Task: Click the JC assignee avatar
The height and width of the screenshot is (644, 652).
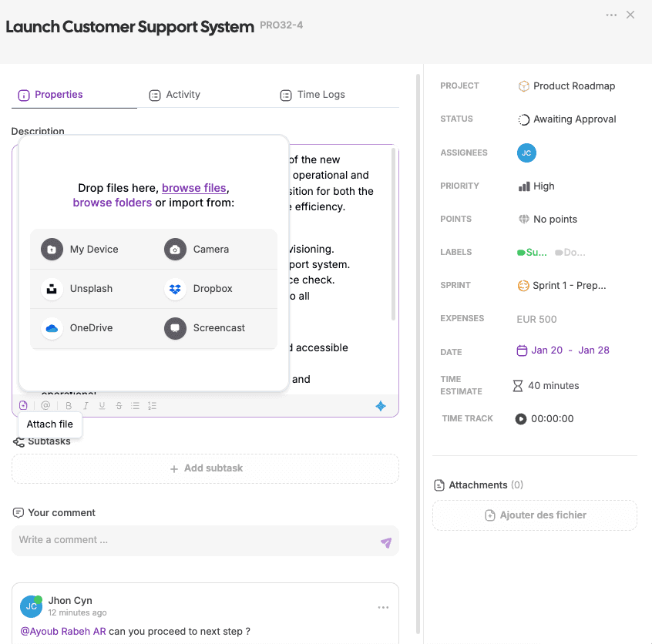Action: pos(526,153)
